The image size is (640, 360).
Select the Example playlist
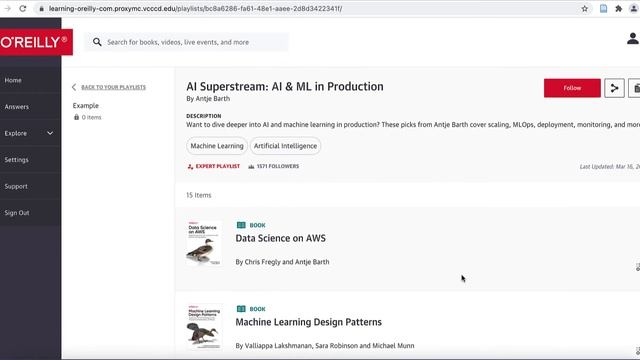(86, 105)
